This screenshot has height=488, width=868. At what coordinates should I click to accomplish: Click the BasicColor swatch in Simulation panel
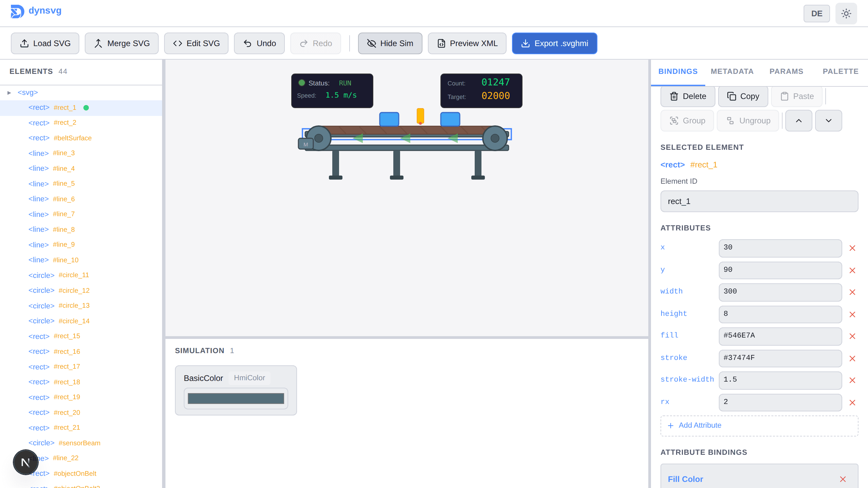[x=235, y=398]
